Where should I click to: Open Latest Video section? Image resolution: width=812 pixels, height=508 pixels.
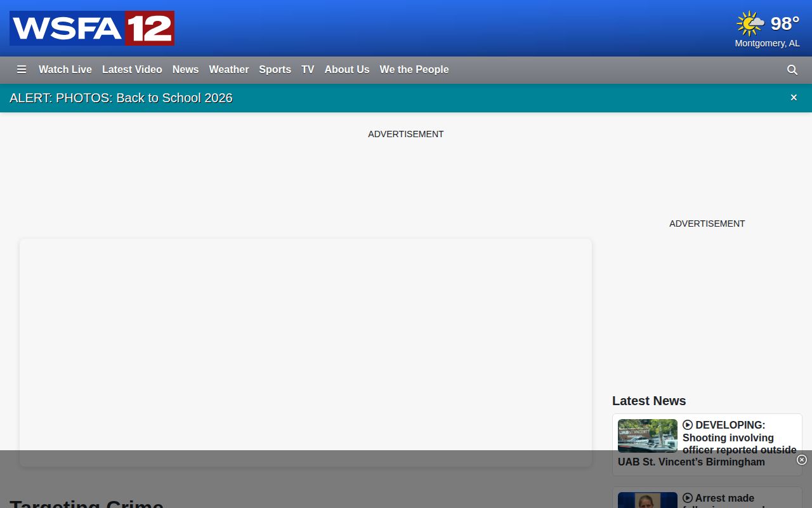[x=132, y=70]
